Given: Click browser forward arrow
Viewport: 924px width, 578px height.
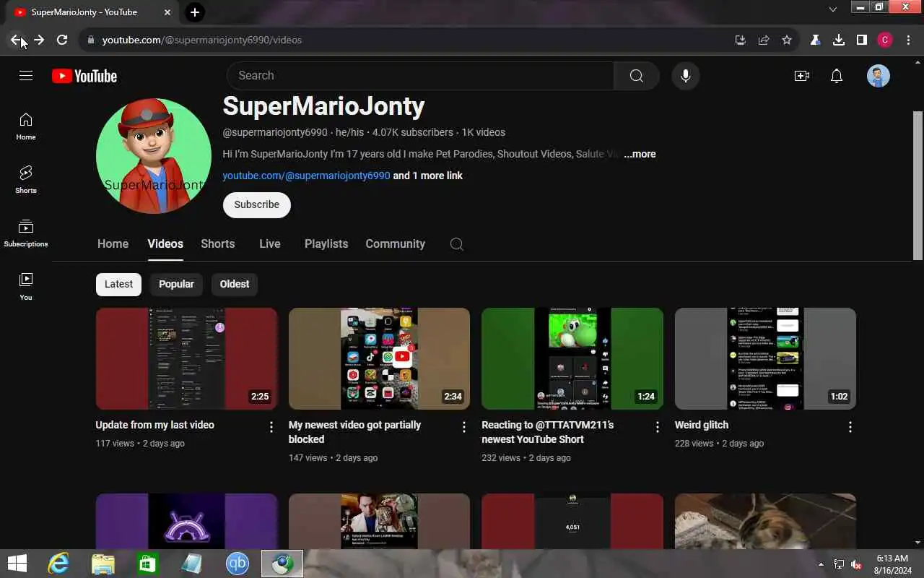Looking at the screenshot, I should [39, 40].
